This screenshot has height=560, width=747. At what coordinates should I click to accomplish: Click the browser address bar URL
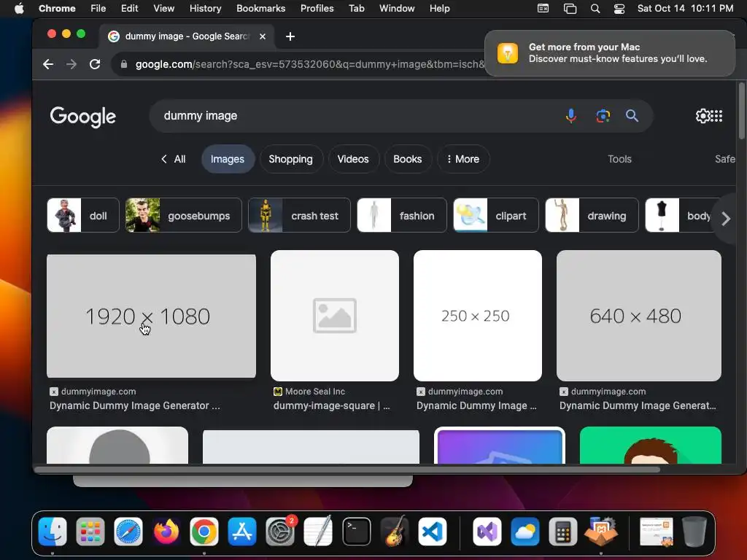(309, 64)
